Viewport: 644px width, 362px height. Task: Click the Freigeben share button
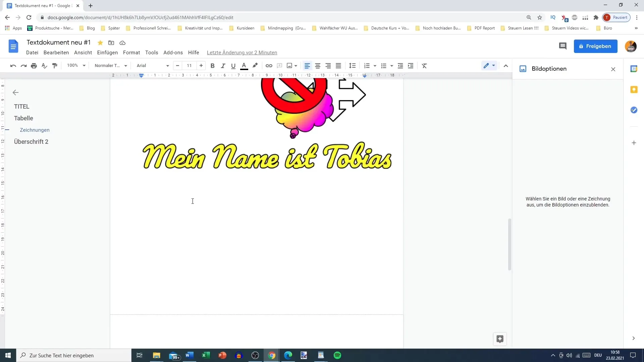pos(595,46)
